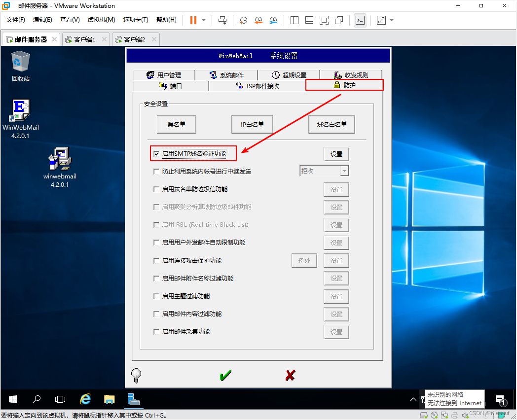The height and width of the screenshot is (420, 517).
Task: Select the winwebmail 4.2.0.1 installer icon
Action: click(60, 167)
